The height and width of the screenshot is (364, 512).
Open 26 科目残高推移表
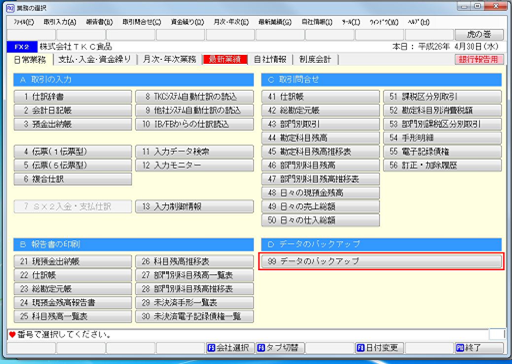(194, 261)
